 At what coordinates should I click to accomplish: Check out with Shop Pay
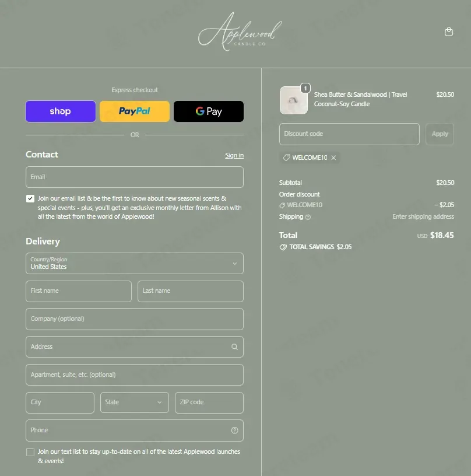61,111
